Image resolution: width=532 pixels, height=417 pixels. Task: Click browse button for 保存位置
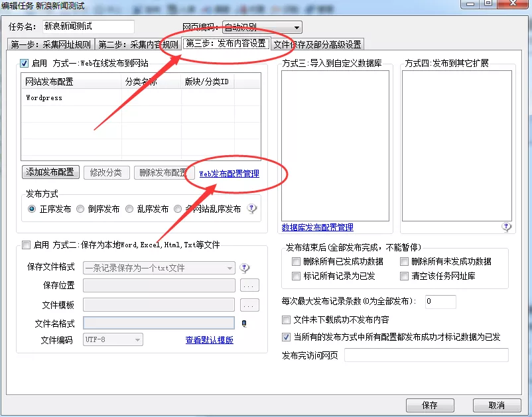coord(249,286)
